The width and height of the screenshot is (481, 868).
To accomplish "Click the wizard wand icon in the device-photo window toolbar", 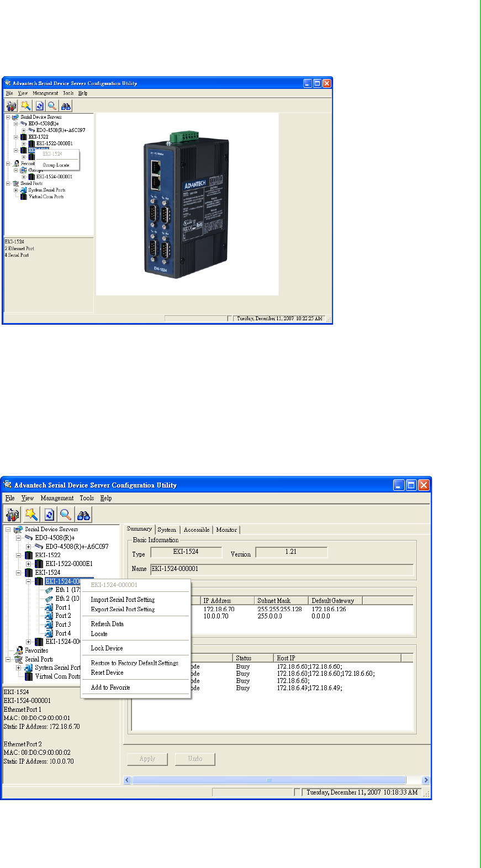I will point(25,106).
